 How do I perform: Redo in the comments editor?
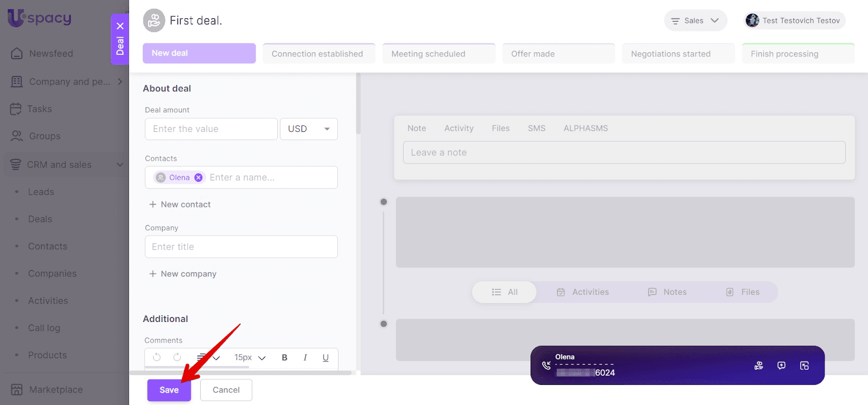(x=177, y=357)
